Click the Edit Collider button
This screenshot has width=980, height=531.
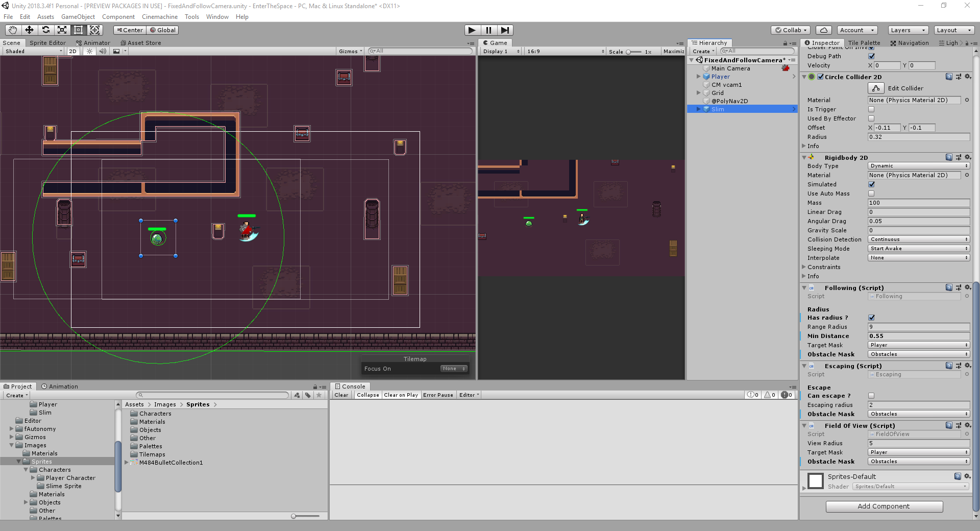coord(875,88)
